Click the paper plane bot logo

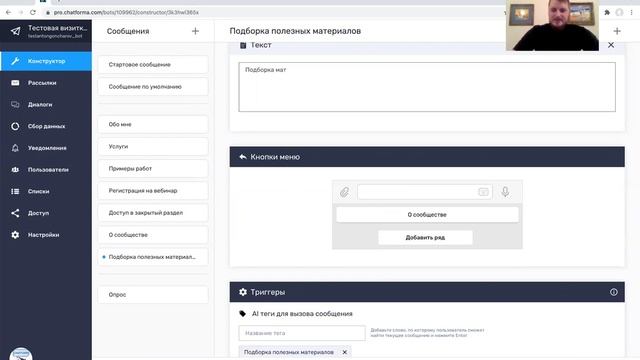click(15, 31)
